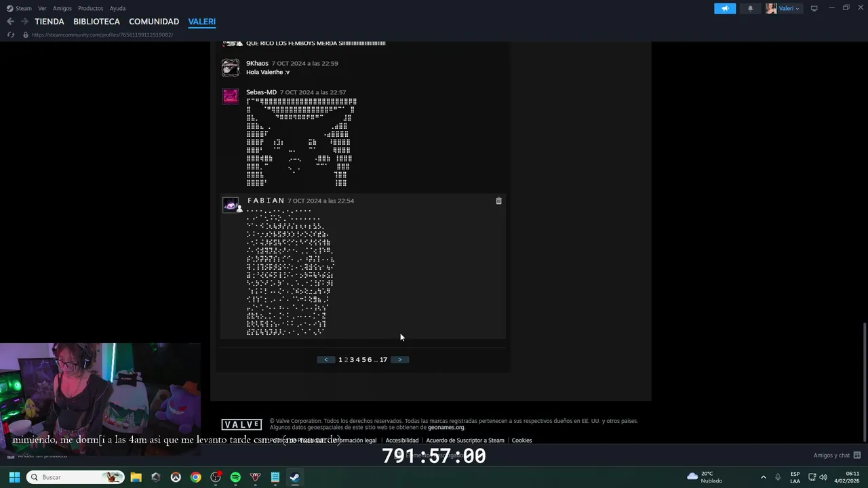The width and height of the screenshot is (868, 488).
Task: Open the blue notepad app in taskbar
Action: [x=275, y=477]
